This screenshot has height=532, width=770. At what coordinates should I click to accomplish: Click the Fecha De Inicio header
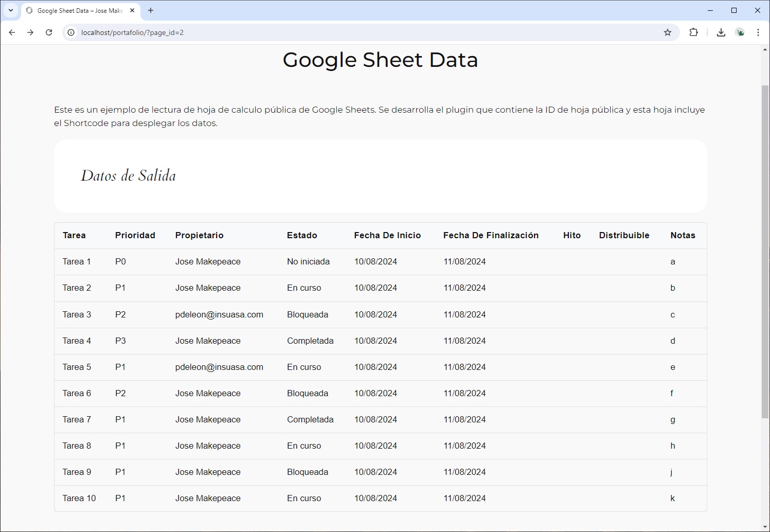pyautogui.click(x=387, y=235)
